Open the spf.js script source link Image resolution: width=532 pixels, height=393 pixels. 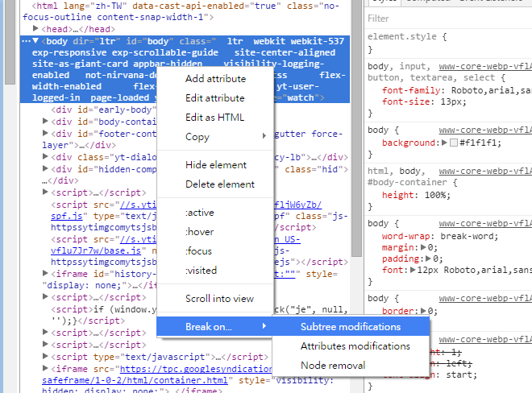66,217
